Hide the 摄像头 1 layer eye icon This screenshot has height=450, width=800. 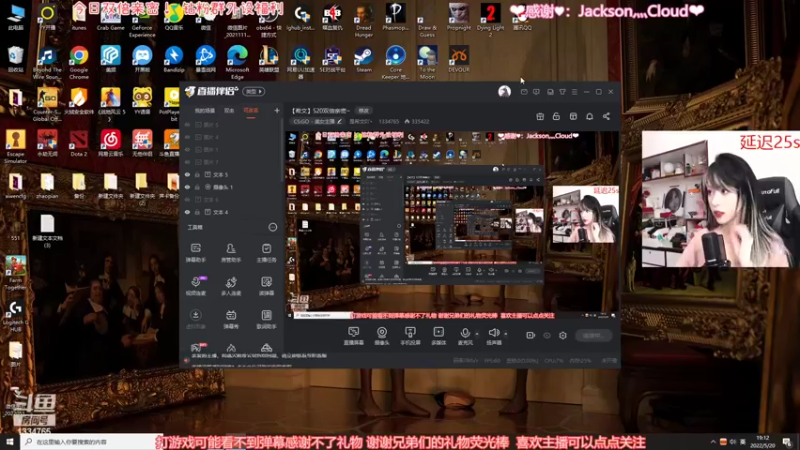click(x=187, y=187)
